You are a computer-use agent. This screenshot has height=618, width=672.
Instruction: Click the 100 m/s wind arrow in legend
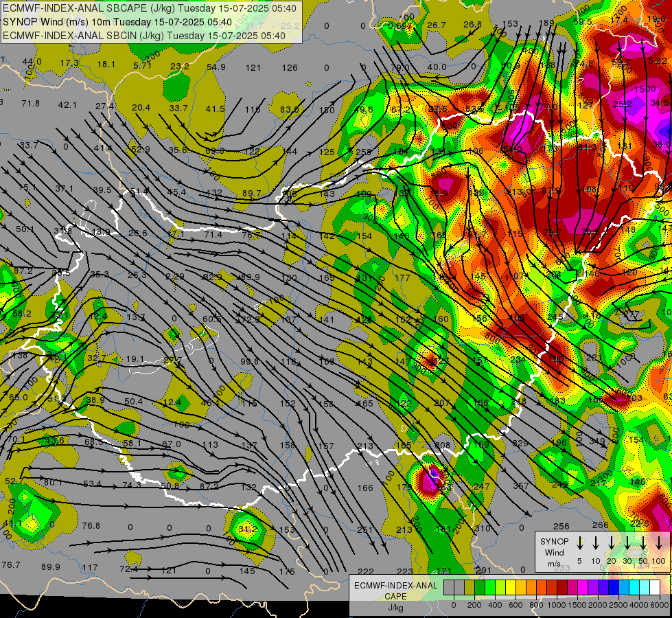coord(659,543)
